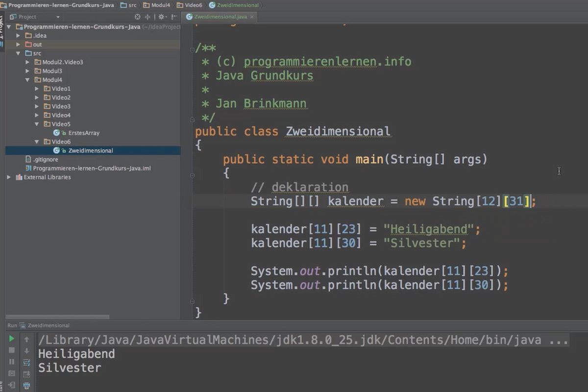Select the Video2 package

(x=61, y=98)
